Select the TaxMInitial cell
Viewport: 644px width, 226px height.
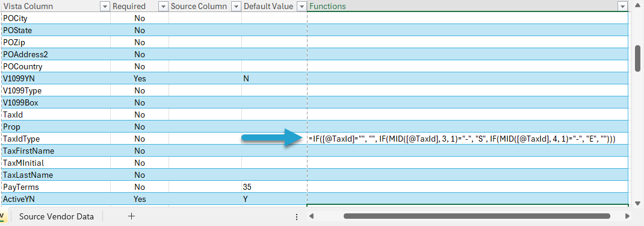click(x=55, y=163)
